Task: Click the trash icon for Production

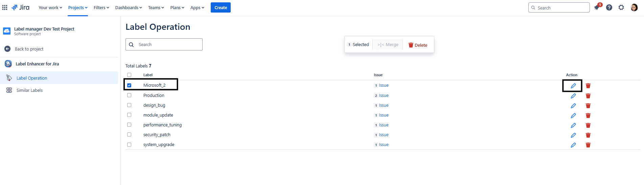Action: coord(588,96)
